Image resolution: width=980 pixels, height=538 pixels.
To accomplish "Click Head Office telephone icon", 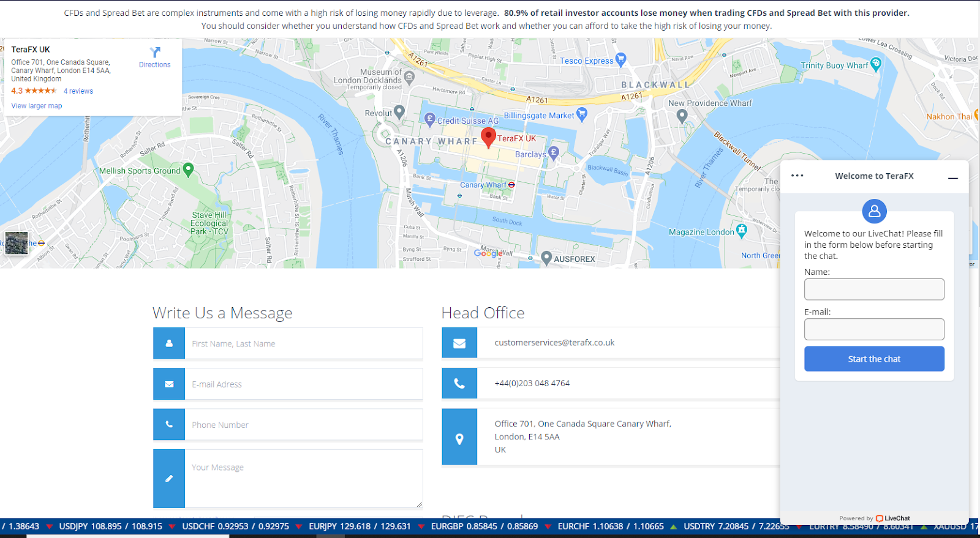I will coord(459,383).
